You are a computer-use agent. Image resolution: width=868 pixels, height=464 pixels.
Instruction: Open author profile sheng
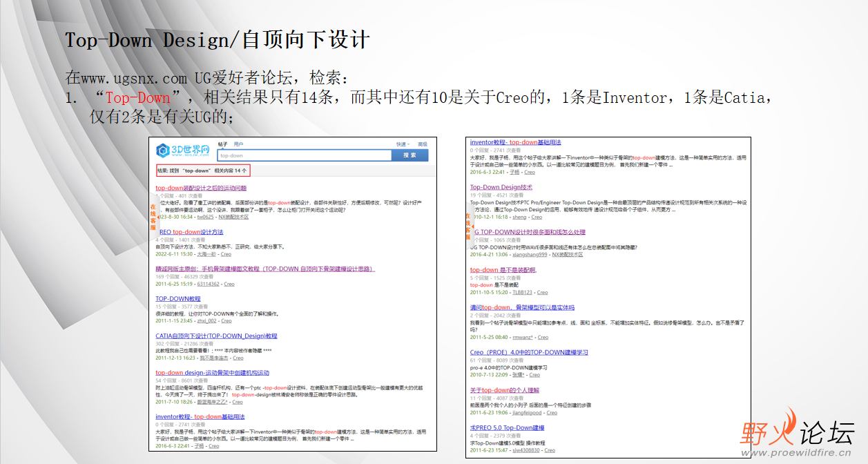click(x=519, y=217)
